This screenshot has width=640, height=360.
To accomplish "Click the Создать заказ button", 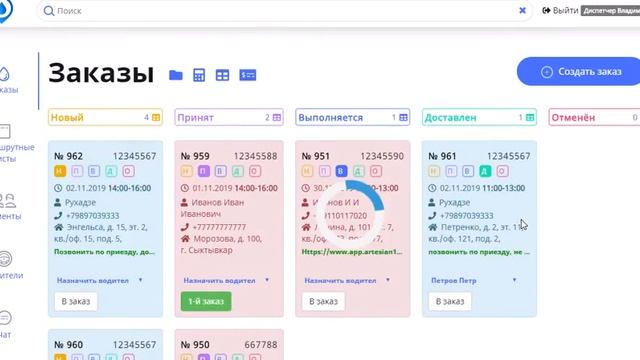I will click(x=579, y=71).
